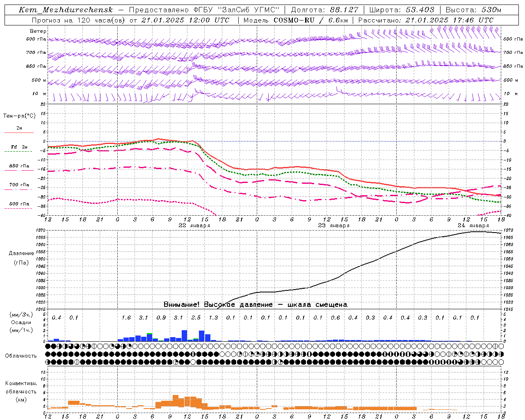Click the 500 м wind level label on left
Image resolution: width=525 pixels, height=420 pixels.
[39, 80]
